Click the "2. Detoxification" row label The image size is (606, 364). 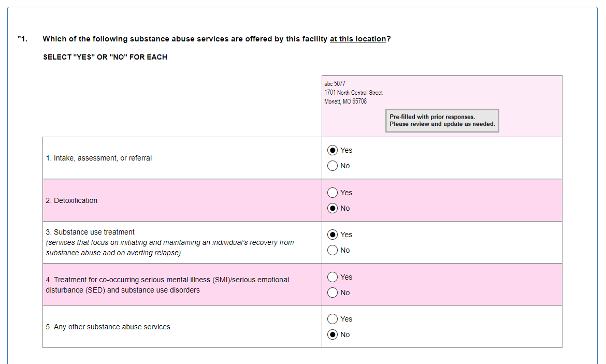[x=71, y=200]
